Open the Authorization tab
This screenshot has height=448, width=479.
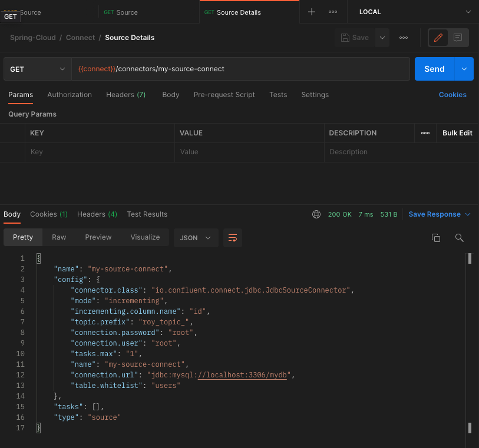70,95
